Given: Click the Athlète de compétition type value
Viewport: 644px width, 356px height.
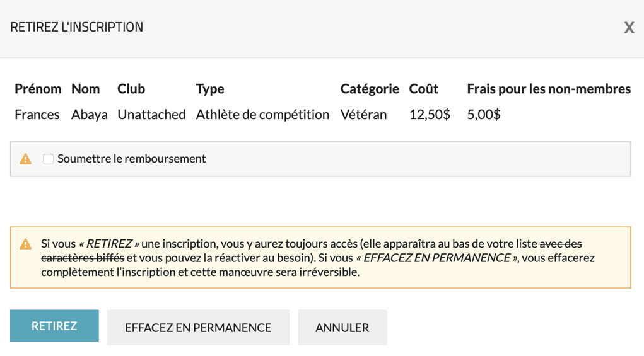Looking at the screenshot, I should tap(262, 115).
